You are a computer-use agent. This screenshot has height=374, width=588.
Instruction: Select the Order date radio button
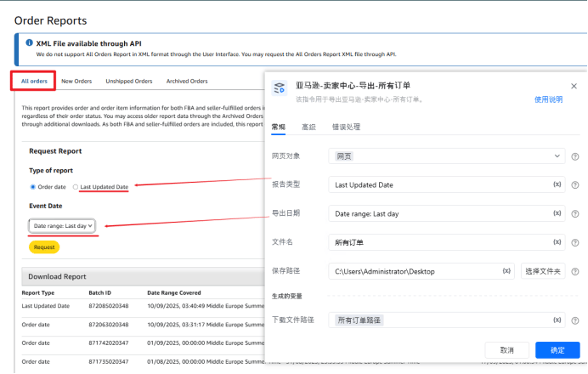[x=33, y=187]
